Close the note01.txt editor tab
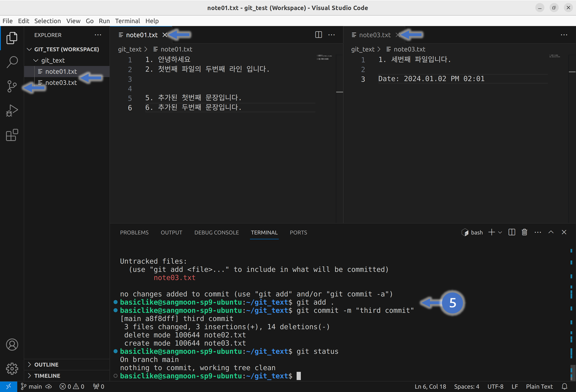576x392 pixels. click(164, 35)
